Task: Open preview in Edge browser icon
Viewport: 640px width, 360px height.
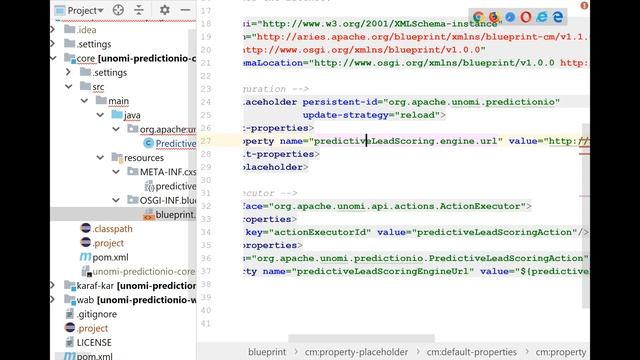Action: pyautogui.click(x=558, y=17)
